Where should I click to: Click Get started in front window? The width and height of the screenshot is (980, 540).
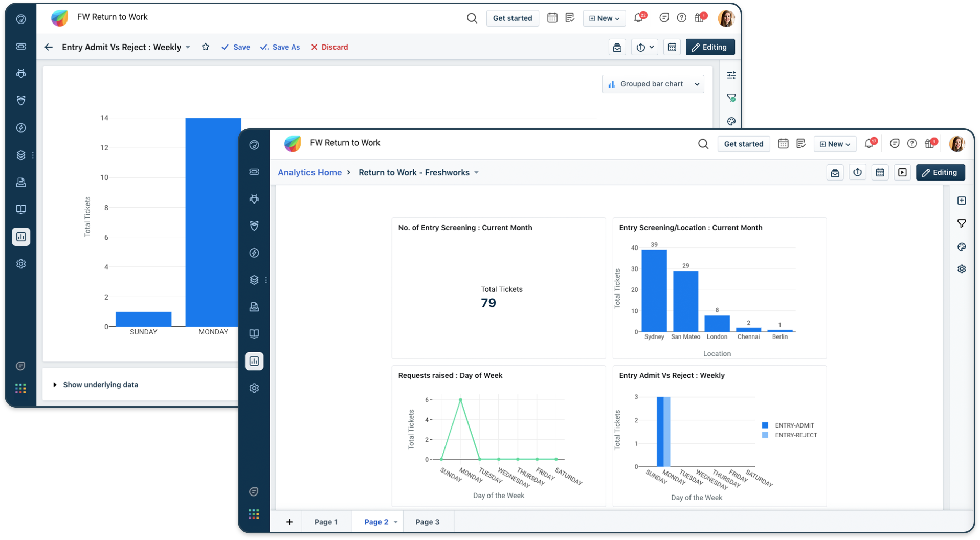[x=744, y=144]
